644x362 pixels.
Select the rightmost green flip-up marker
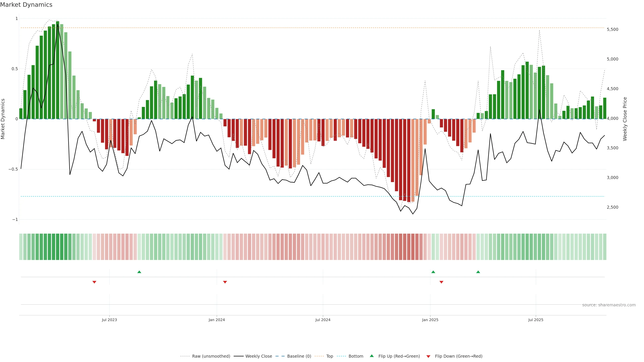coord(478,272)
